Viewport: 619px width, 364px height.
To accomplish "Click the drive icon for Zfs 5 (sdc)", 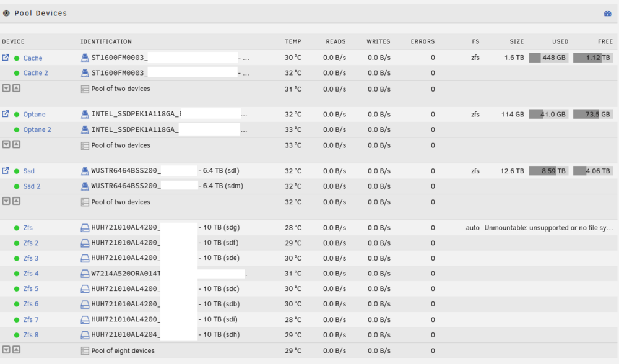I will [85, 289].
